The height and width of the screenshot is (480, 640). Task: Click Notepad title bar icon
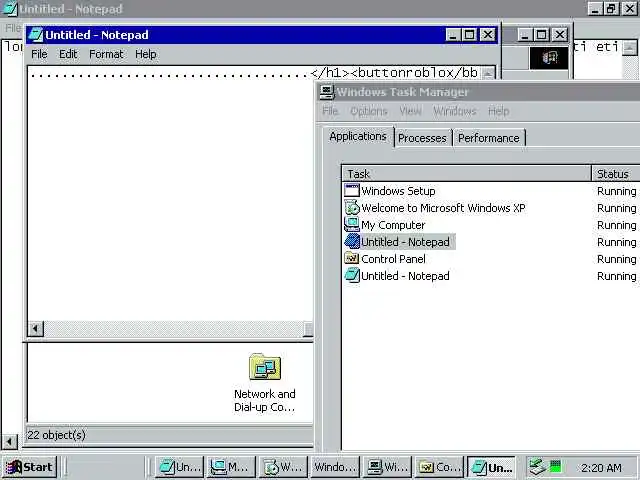tap(36, 35)
